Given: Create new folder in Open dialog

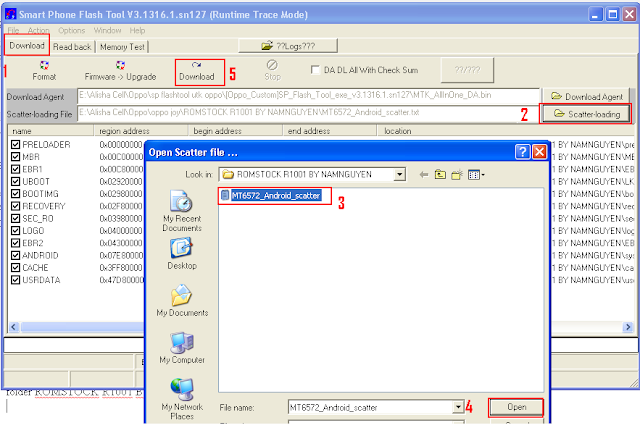Looking at the screenshot, I should [x=457, y=175].
